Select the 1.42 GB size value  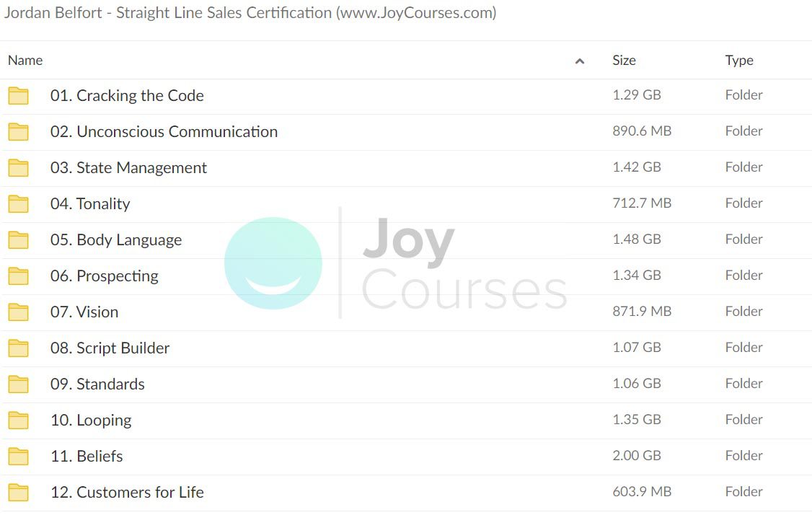pos(637,167)
